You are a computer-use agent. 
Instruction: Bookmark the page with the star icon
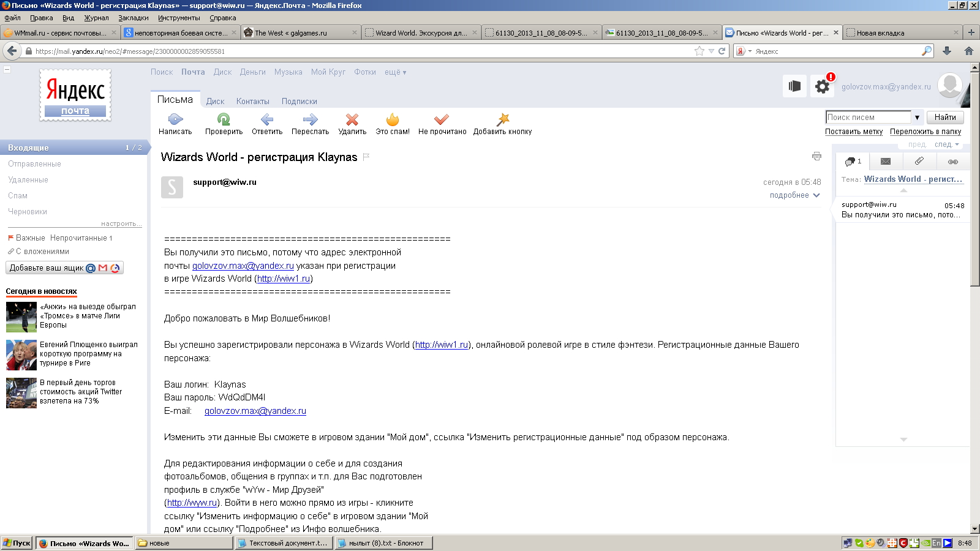coord(699,51)
